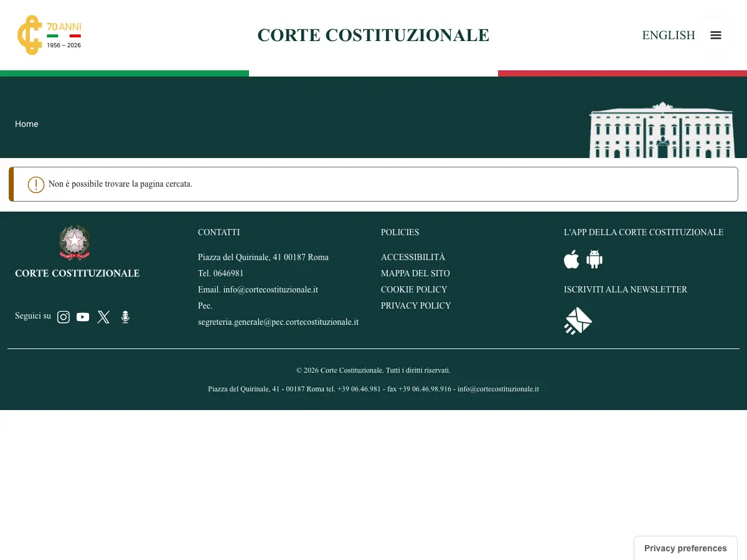The height and width of the screenshot is (560, 747).
Task: Click the POLICIES heading
Action: coord(400,233)
